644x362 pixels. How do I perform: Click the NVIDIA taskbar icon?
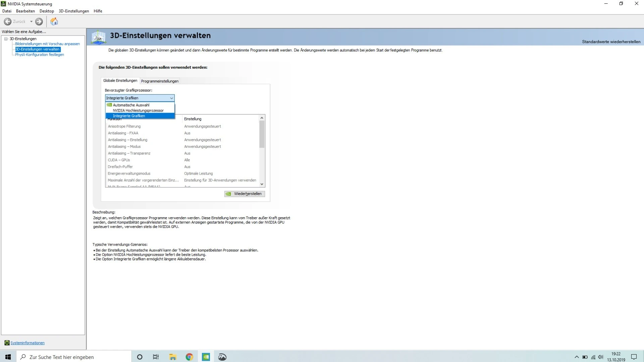coord(206,357)
